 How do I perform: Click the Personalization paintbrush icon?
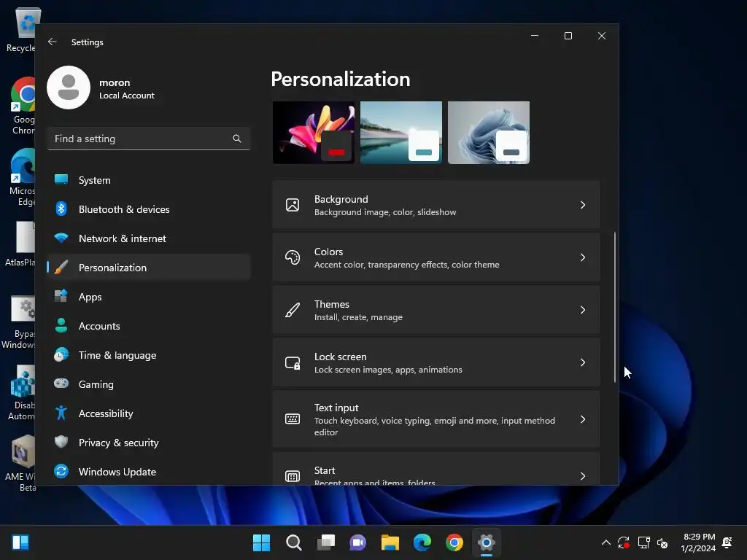point(61,267)
